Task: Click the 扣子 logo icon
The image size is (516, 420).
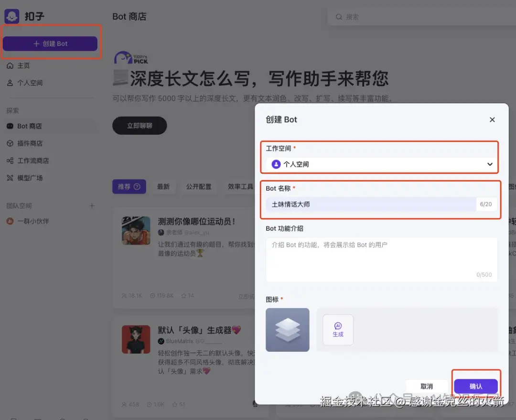Action: pos(11,15)
